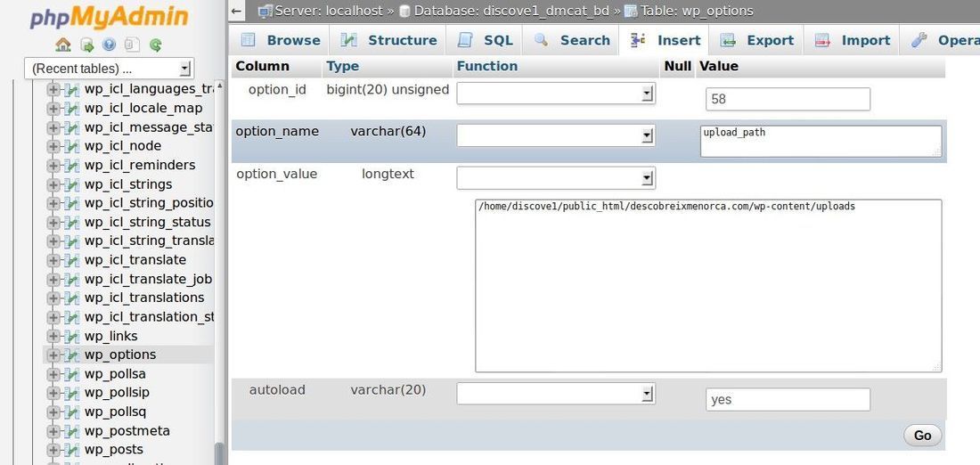Image resolution: width=980 pixels, height=465 pixels.
Task: Open the wp_icl_strings table link
Action: tap(128, 184)
